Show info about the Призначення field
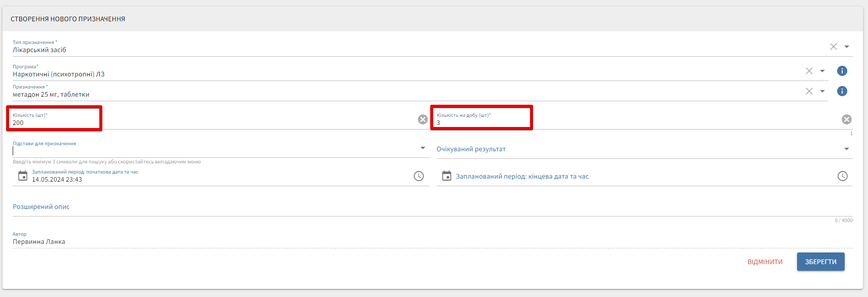Viewport: 868px width, 297px height. (842, 91)
